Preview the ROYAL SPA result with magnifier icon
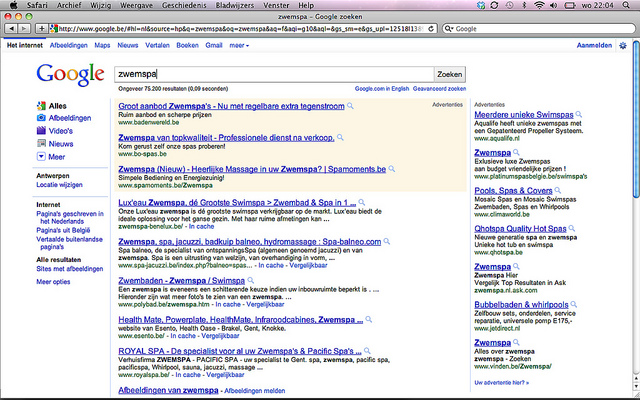 click(367, 351)
